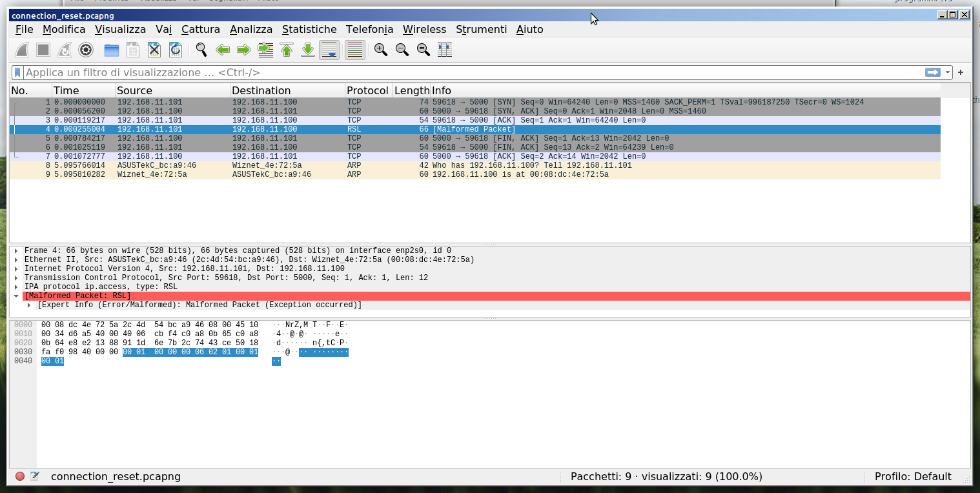Click the stop capture square icon

tap(43, 50)
